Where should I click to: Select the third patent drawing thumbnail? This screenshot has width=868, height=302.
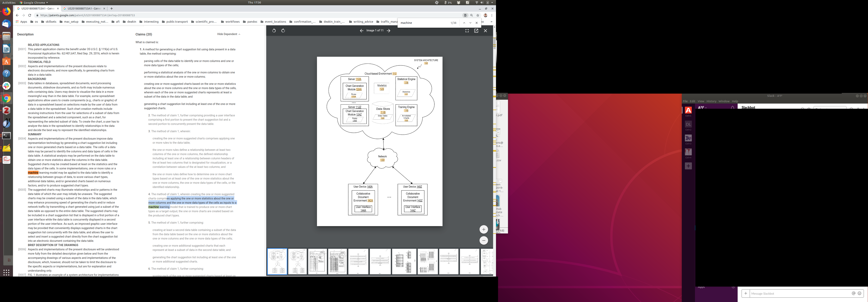pyautogui.click(x=317, y=262)
